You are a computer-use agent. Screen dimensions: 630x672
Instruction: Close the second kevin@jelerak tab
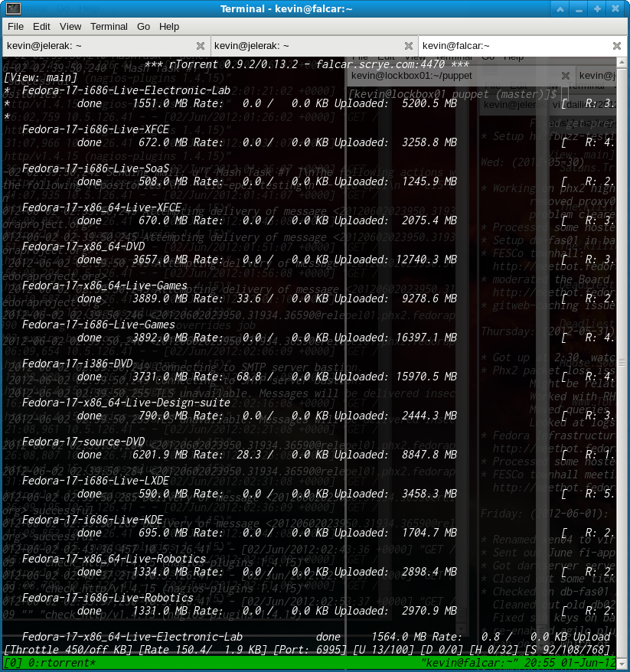[x=409, y=46]
